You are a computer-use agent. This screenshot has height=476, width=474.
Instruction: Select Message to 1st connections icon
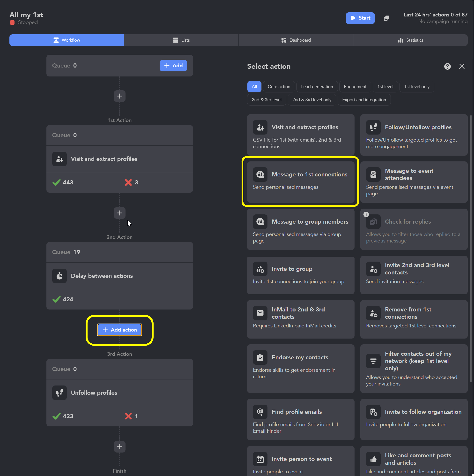click(x=260, y=174)
